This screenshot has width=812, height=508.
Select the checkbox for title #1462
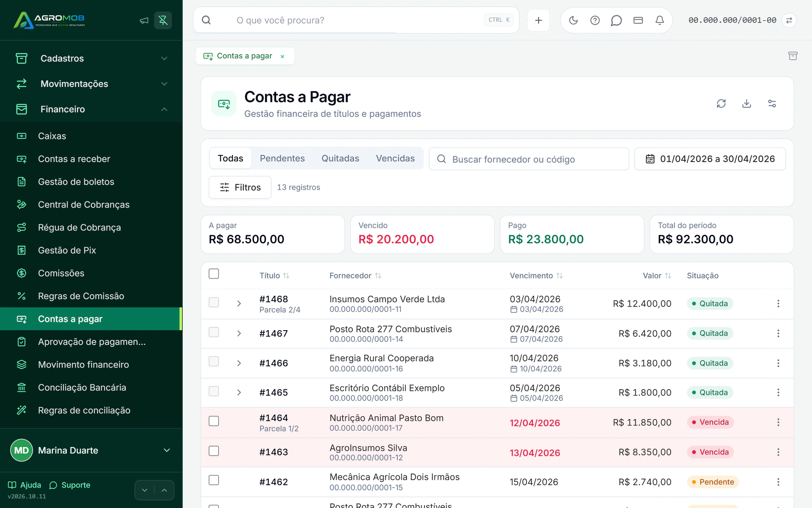[214, 480]
